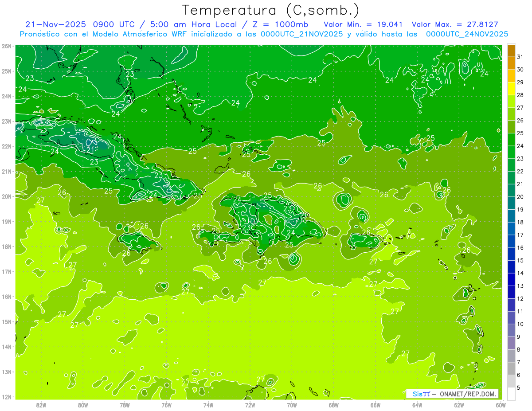
Task: Pick the yellow color band between 28 and 29
Action: point(511,89)
